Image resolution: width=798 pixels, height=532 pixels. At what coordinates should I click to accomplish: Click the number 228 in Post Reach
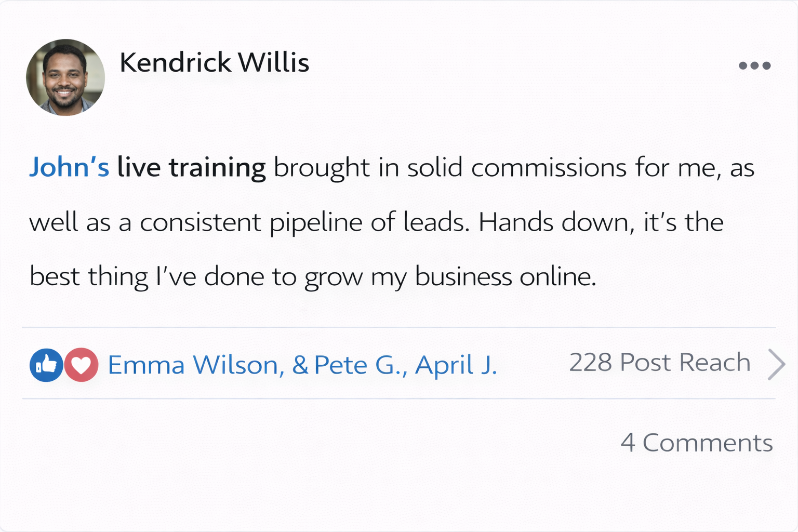click(x=590, y=363)
